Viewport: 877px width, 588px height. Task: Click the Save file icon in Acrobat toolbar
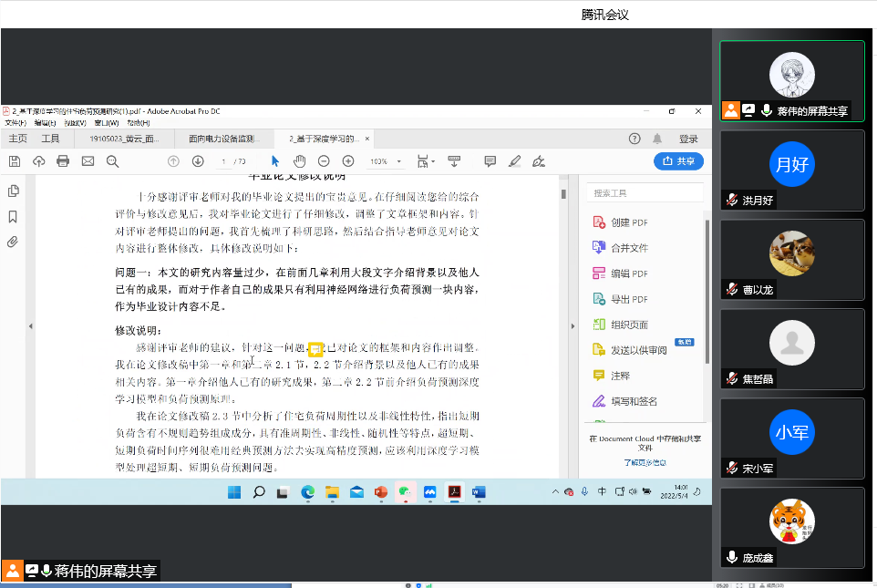[x=15, y=161]
